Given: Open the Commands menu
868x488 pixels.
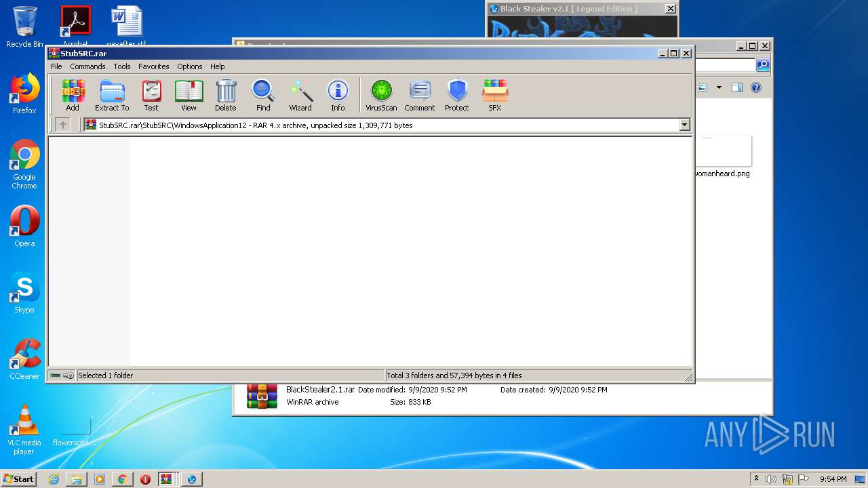Looking at the screenshot, I should (87, 66).
